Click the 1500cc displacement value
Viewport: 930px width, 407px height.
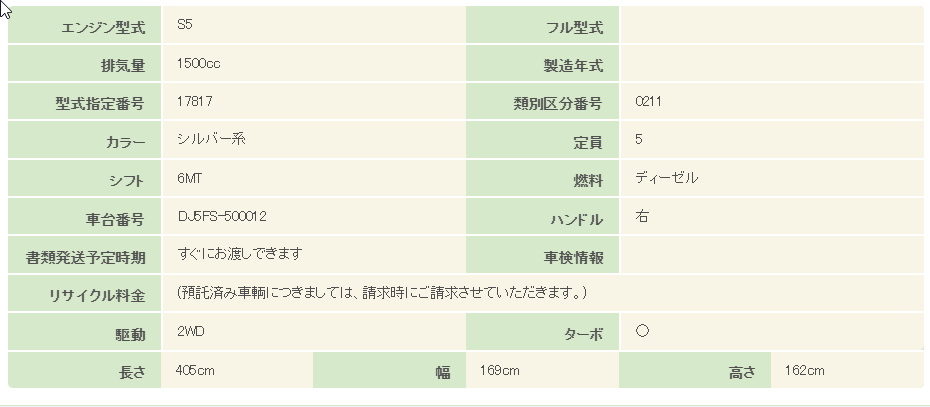click(x=198, y=64)
